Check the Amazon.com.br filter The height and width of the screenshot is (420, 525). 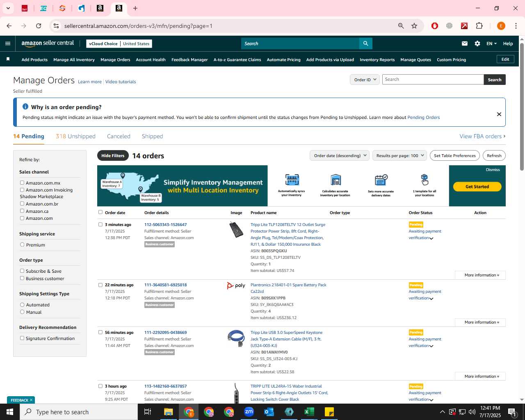22,204
